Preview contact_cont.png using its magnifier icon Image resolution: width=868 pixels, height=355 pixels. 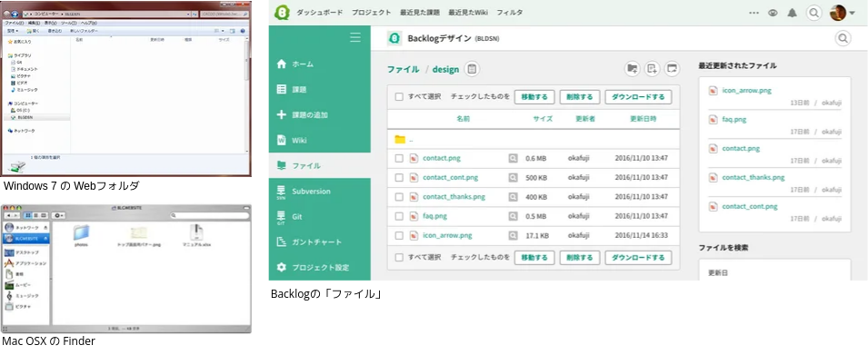coord(514,178)
